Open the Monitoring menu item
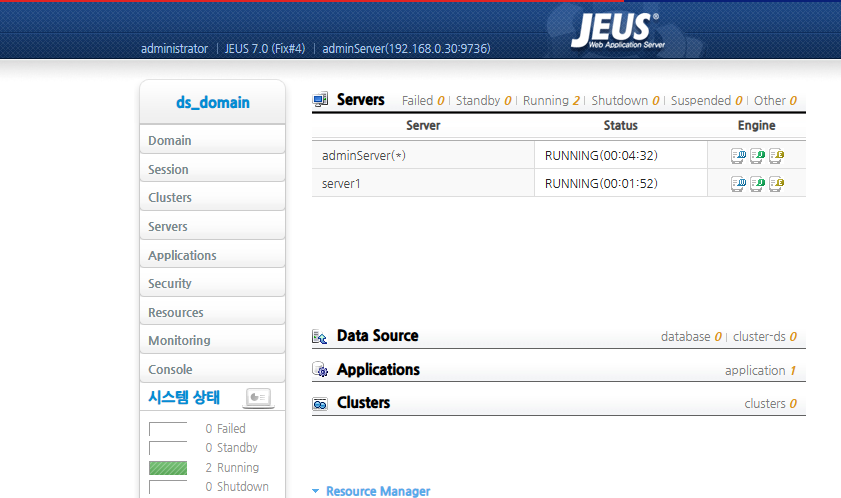 (212, 340)
